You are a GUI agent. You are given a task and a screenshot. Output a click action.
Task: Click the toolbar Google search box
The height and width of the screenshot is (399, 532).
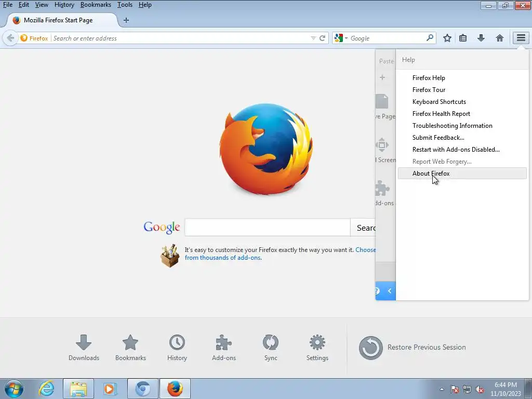click(387, 38)
